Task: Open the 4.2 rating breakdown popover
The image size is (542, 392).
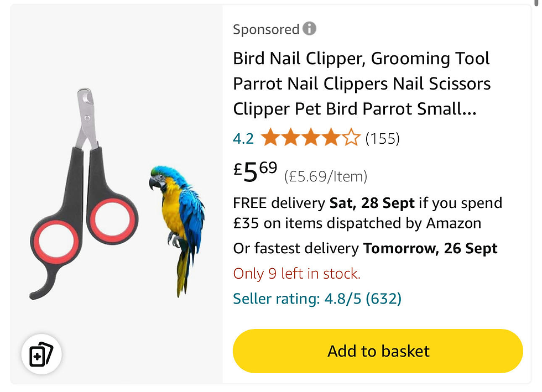Action: click(x=243, y=139)
